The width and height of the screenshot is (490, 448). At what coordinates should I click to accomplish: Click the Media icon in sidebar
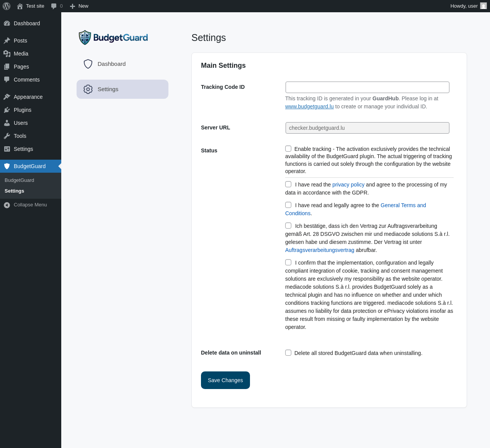coord(7,54)
